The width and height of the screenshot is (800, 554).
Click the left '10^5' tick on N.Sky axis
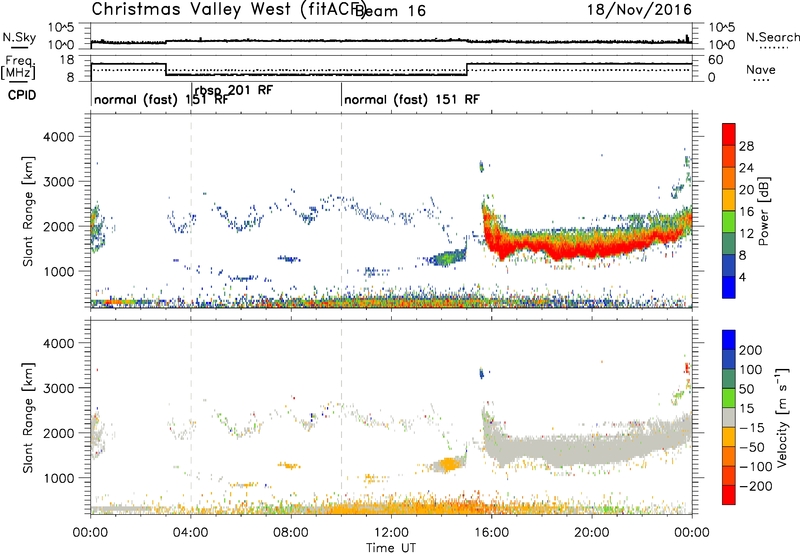point(61,27)
